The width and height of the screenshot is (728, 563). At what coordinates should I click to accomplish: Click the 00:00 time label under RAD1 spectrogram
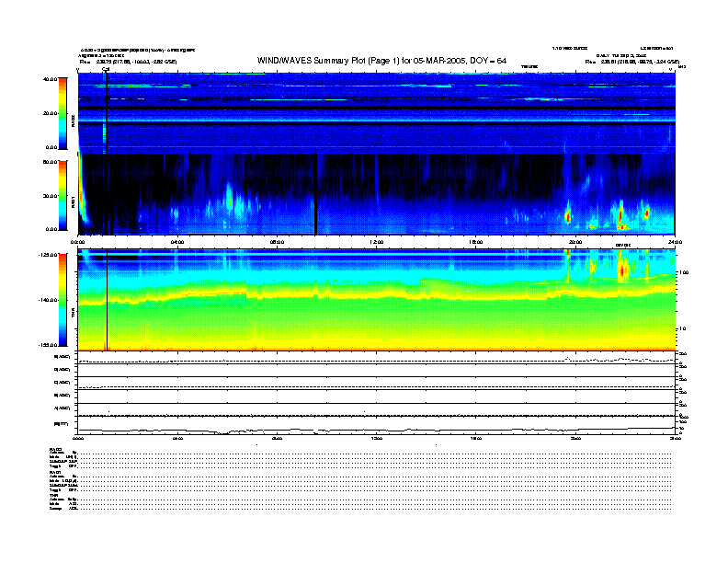77,242
